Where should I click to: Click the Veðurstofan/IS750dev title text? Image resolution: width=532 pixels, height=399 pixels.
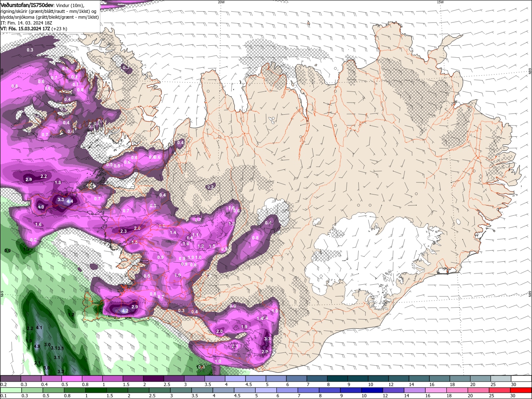(27, 5)
